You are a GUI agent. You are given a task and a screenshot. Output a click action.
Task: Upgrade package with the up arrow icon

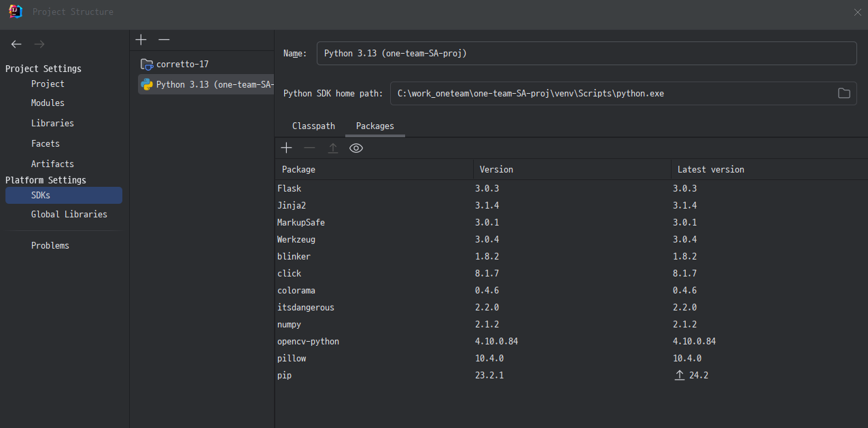333,148
